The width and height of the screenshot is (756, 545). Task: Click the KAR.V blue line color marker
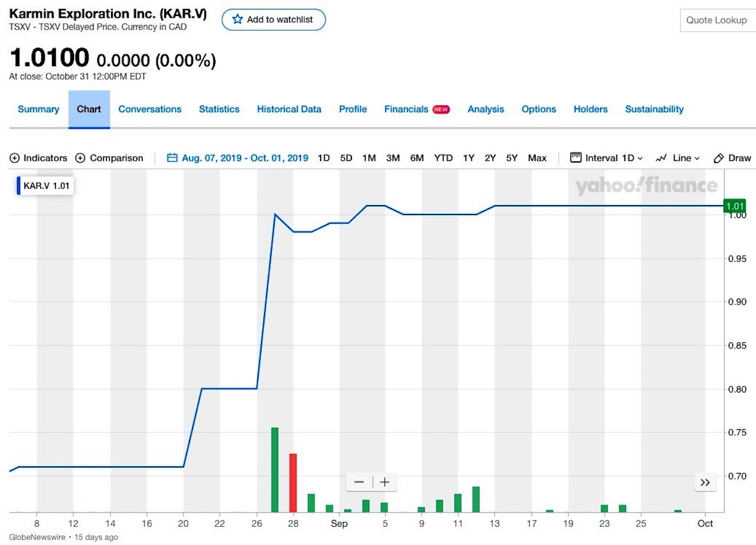18,186
